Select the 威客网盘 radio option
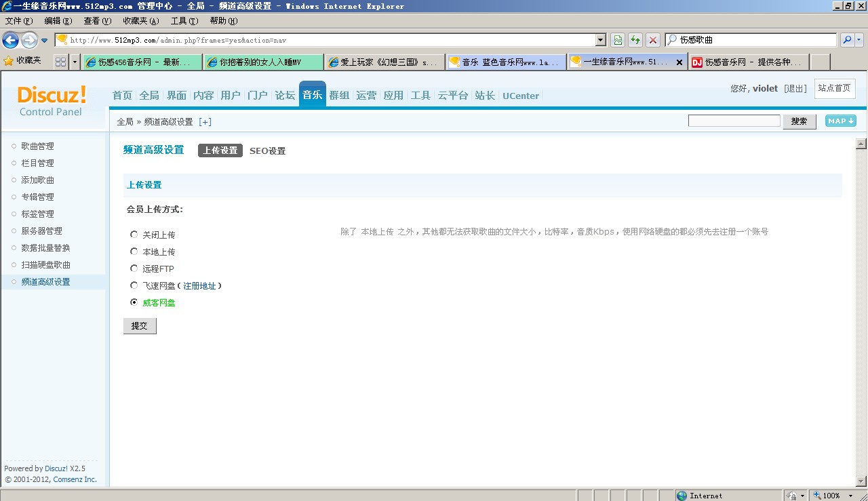This screenshot has width=868, height=501. point(134,302)
